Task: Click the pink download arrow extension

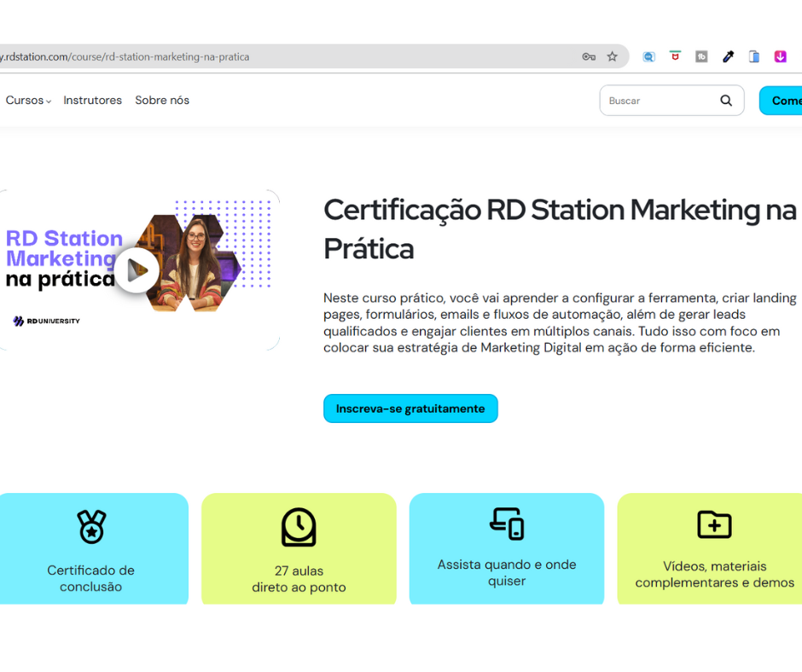Action: [780, 57]
